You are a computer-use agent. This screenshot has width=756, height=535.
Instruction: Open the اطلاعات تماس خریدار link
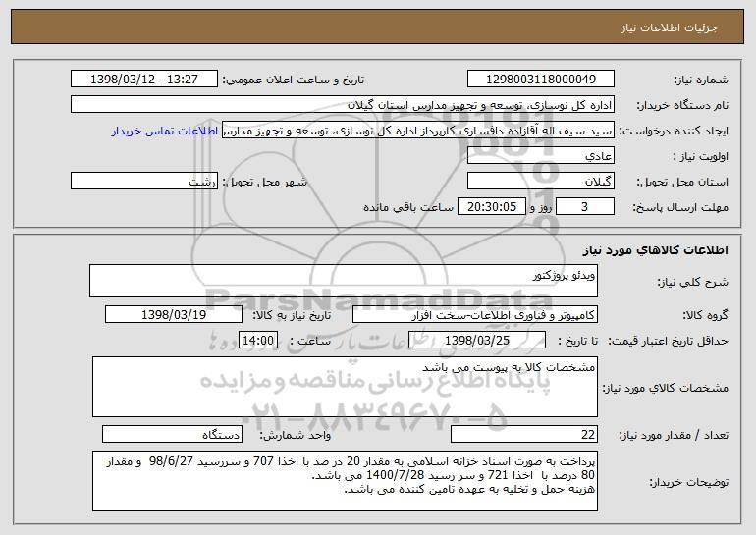point(165,131)
